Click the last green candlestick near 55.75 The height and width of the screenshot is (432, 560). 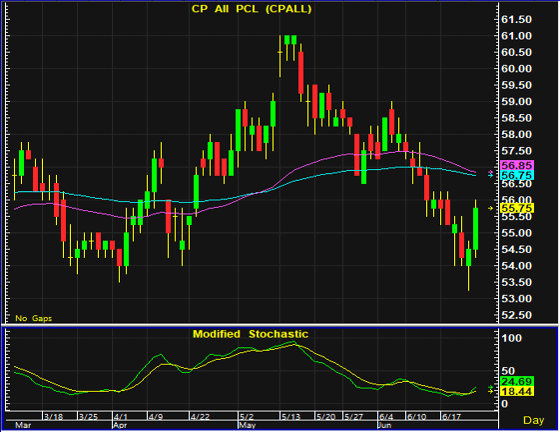475,229
